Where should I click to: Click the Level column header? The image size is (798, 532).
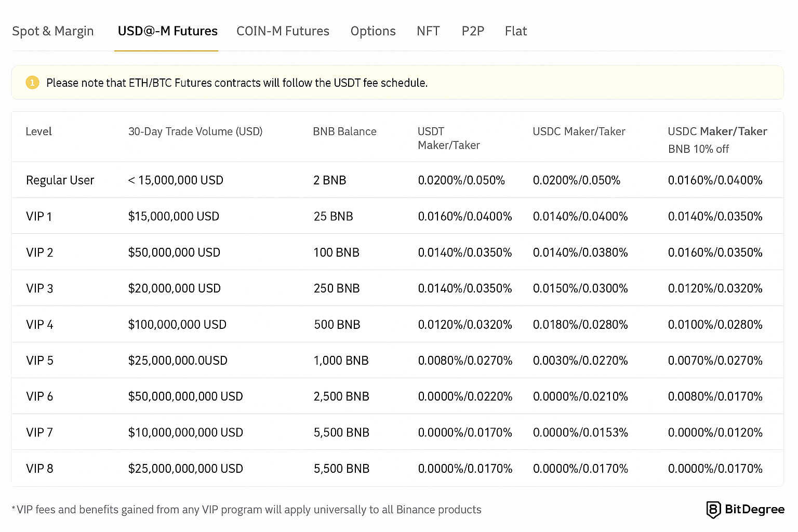(39, 131)
